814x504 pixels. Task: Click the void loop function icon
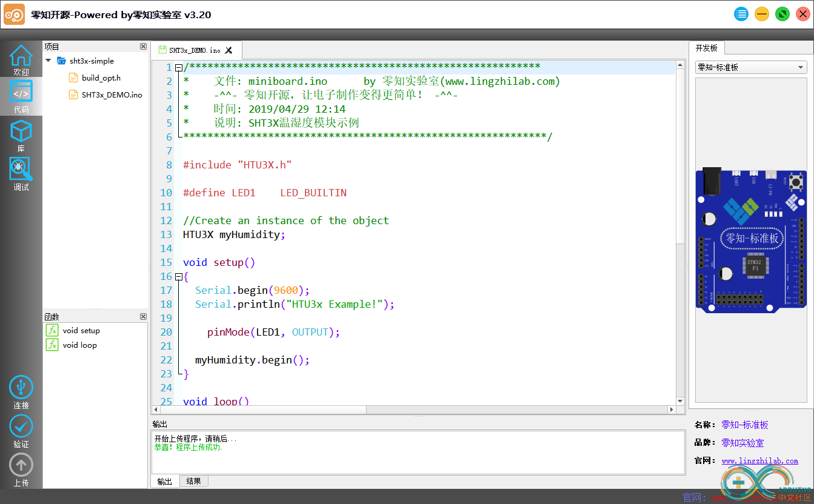[x=52, y=345]
